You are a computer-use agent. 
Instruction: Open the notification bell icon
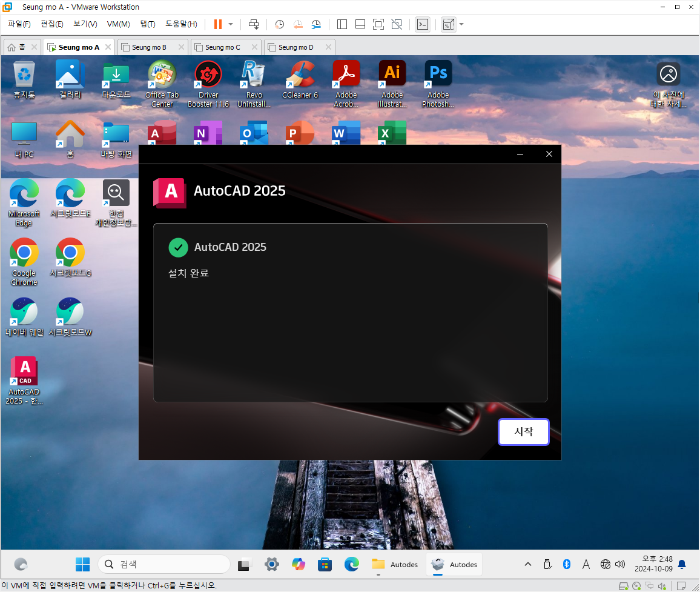point(682,564)
